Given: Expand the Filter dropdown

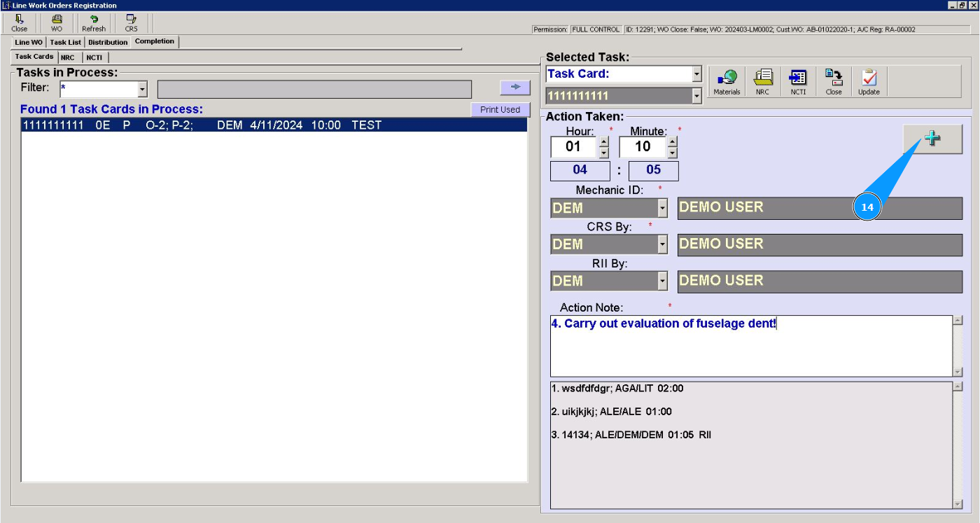Looking at the screenshot, I should click(143, 90).
